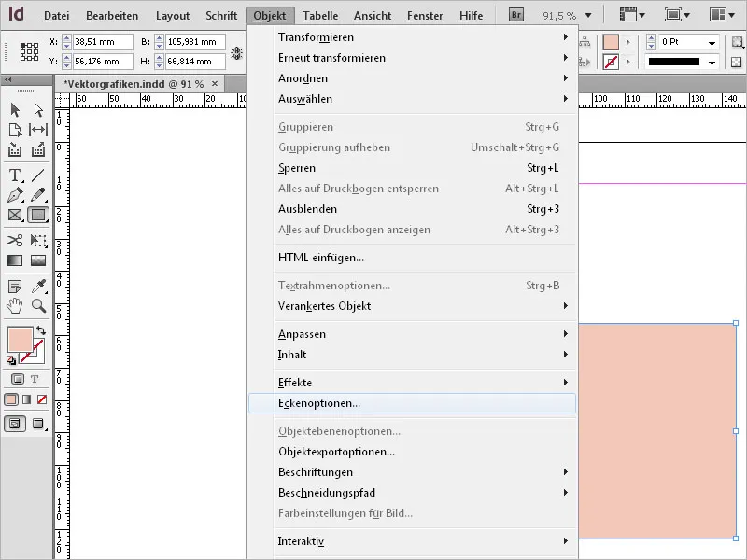Select the Page tool
Image resolution: width=747 pixels, height=560 pixels.
pyautogui.click(x=15, y=130)
